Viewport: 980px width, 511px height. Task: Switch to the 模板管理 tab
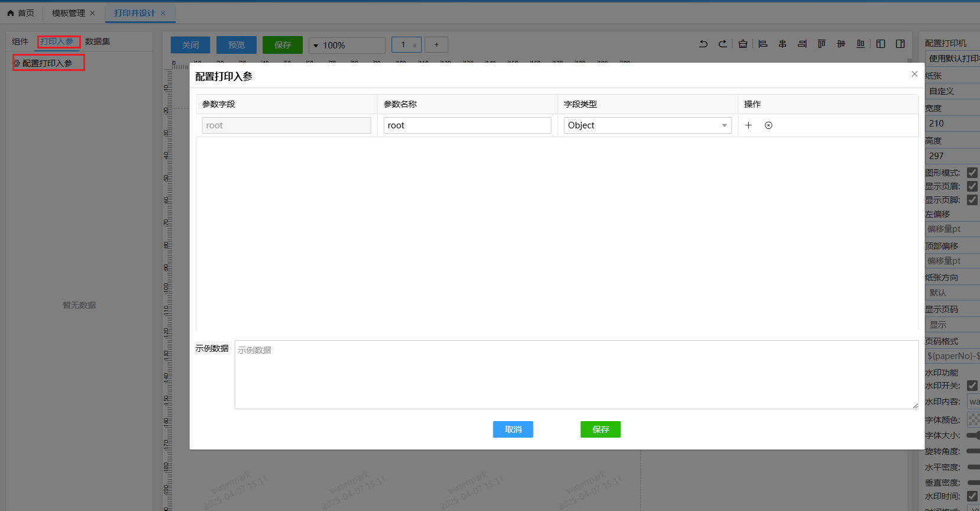point(68,13)
